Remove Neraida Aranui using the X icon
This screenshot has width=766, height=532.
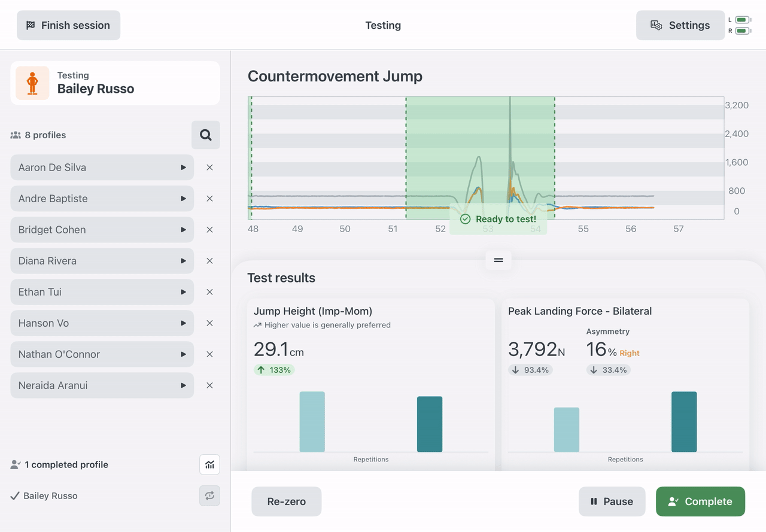pos(209,385)
